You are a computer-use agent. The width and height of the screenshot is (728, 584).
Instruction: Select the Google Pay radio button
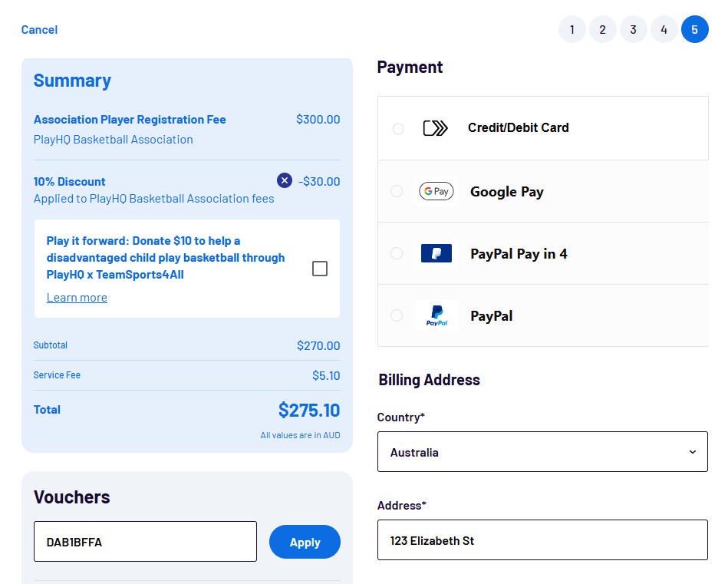pos(397,191)
